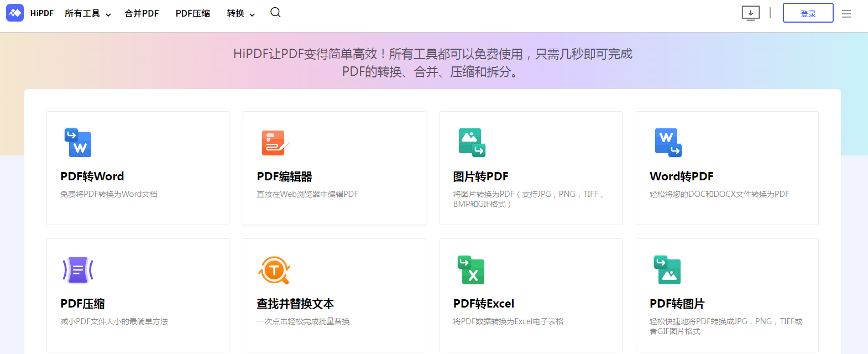Viewport: 868px width, 354px height.
Task: Click the 图片转PDF card icon
Action: pyautogui.click(x=472, y=143)
